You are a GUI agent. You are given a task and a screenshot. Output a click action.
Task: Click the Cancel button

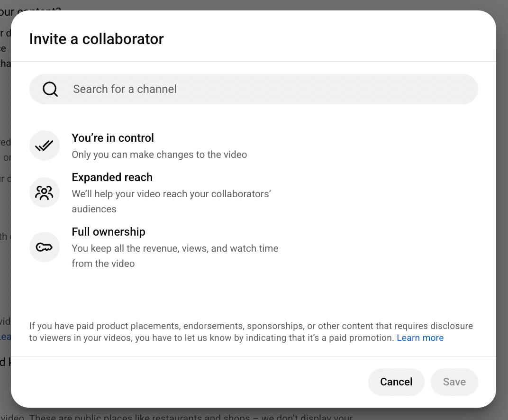[396, 382]
